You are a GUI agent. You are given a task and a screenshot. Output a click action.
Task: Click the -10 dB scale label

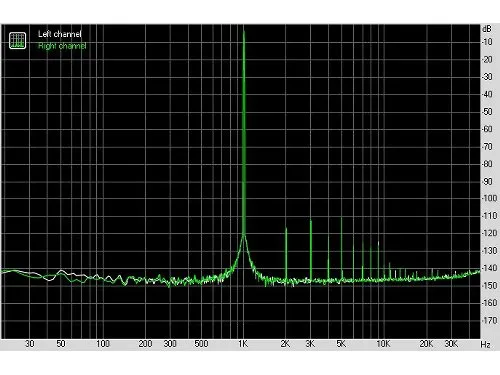coord(487,42)
